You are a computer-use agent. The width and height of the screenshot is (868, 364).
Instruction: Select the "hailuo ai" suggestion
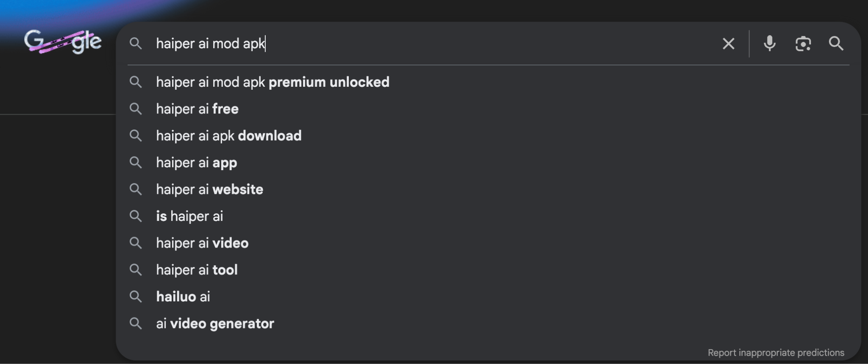183,297
